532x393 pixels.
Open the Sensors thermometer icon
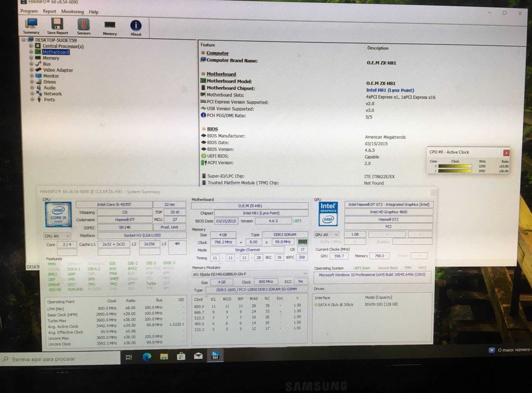(x=84, y=27)
